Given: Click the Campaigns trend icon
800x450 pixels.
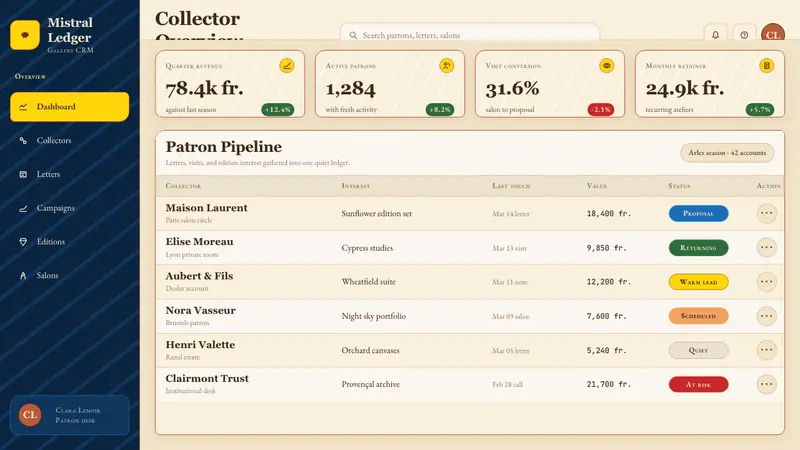Looking at the screenshot, I should click(23, 208).
